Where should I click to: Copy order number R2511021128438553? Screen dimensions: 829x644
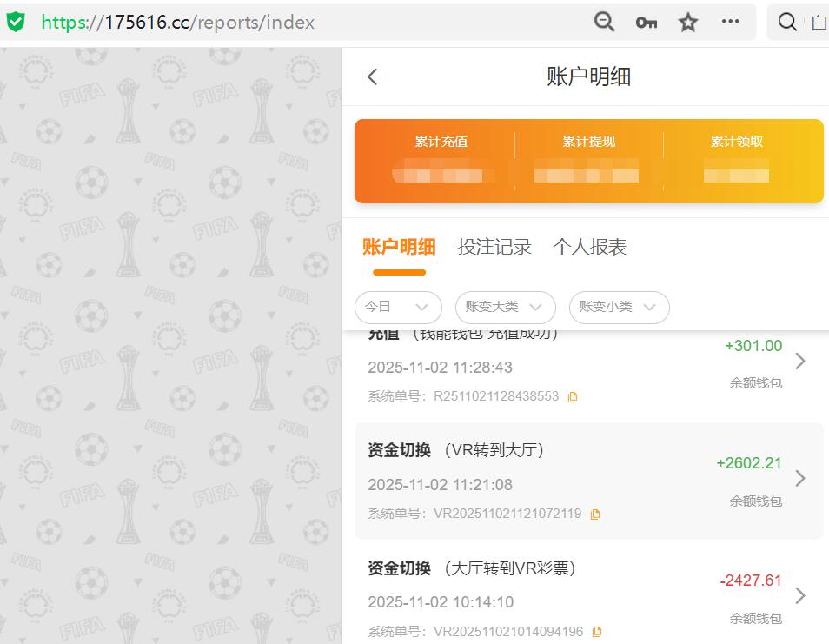(571, 396)
